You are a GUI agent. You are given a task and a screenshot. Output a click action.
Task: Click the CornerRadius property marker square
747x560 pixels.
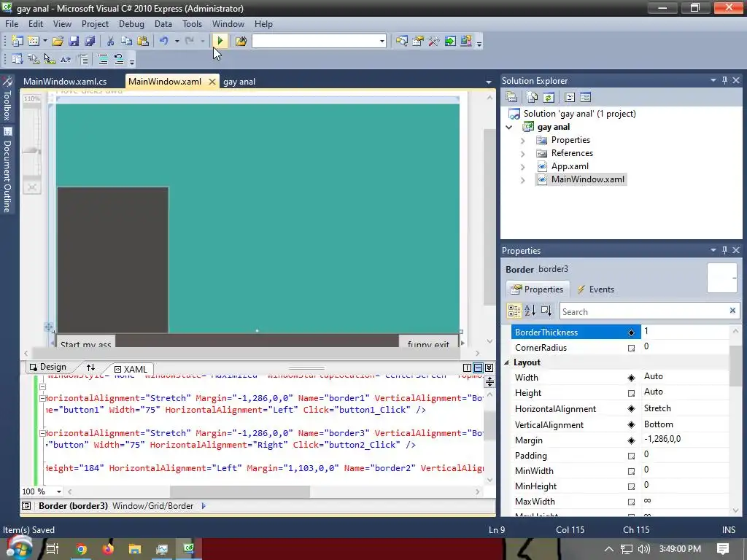(631, 348)
